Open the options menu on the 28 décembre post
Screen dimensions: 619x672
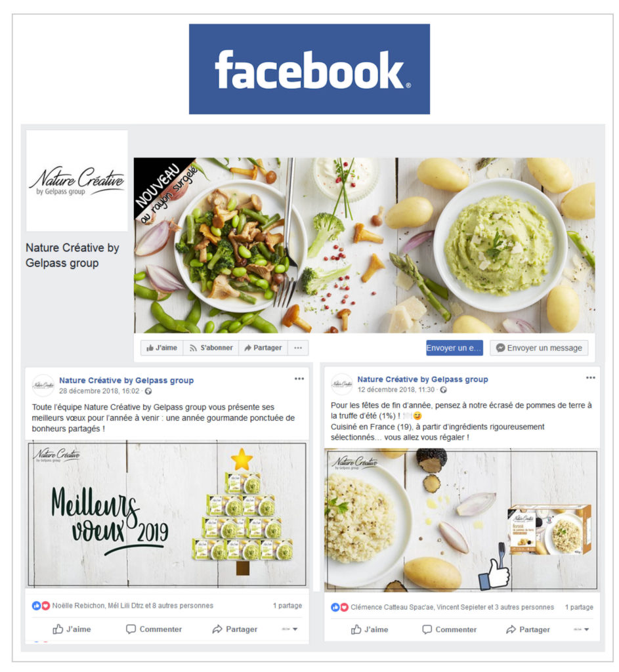point(299,379)
